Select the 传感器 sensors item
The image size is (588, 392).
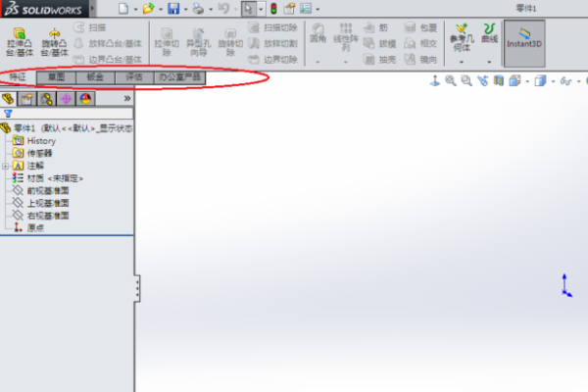32,153
